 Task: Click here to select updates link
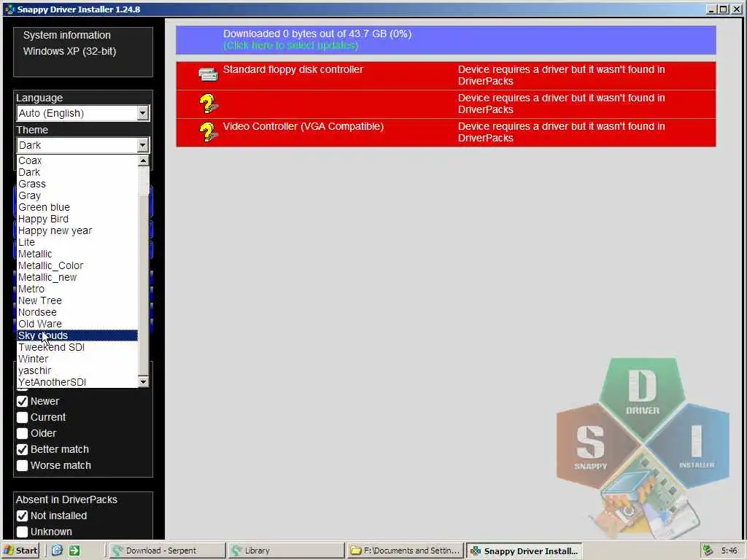(290, 45)
